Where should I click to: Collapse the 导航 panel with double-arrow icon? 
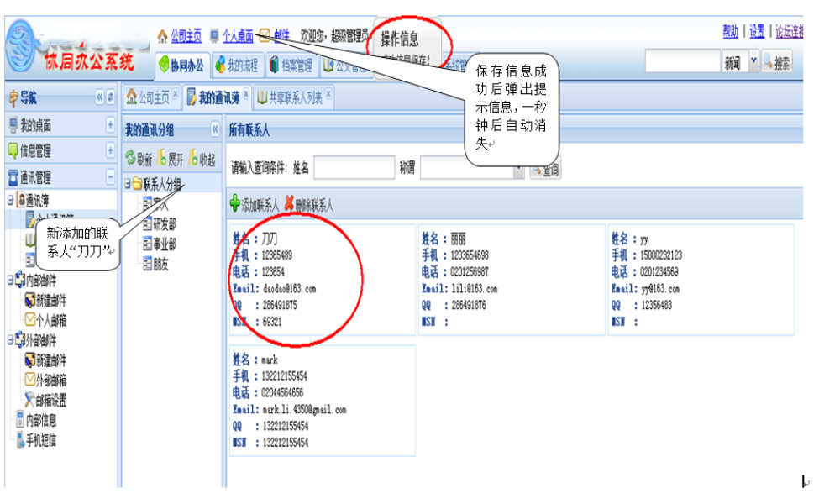point(100,97)
